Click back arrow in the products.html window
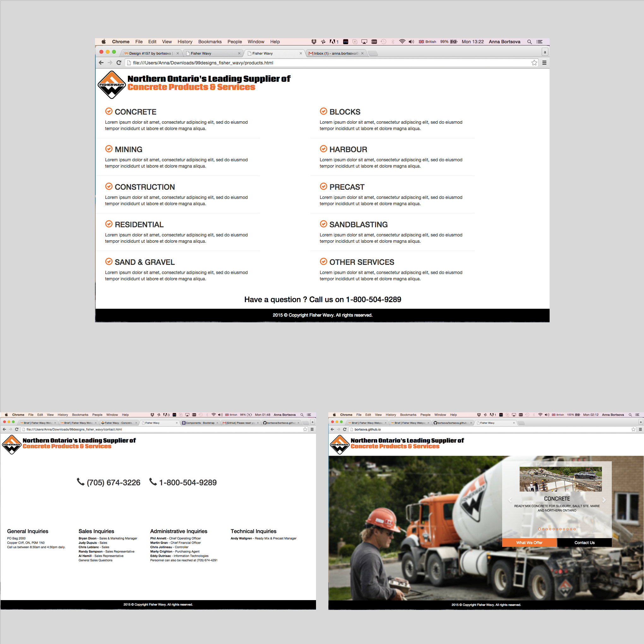 click(x=101, y=63)
